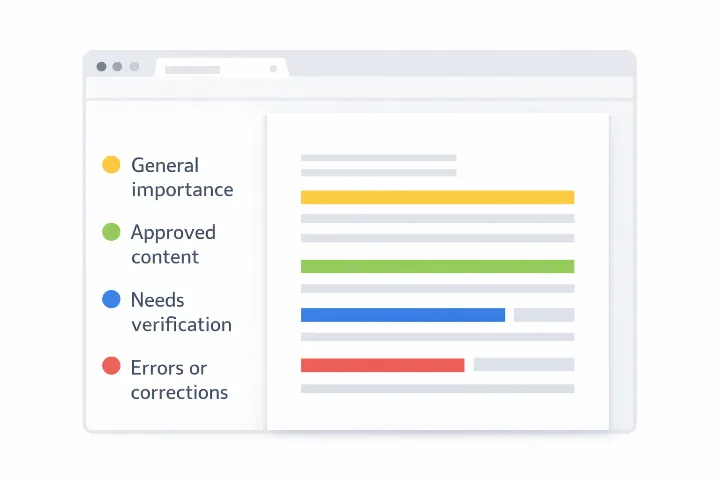Click the red dot beside Errors or corrections
Screen dimensions: 720x480
click(x=111, y=367)
